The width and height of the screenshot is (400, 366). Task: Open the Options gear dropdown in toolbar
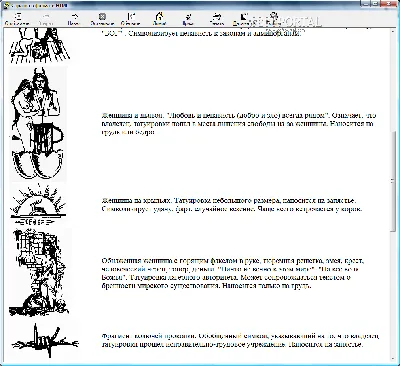273,19
